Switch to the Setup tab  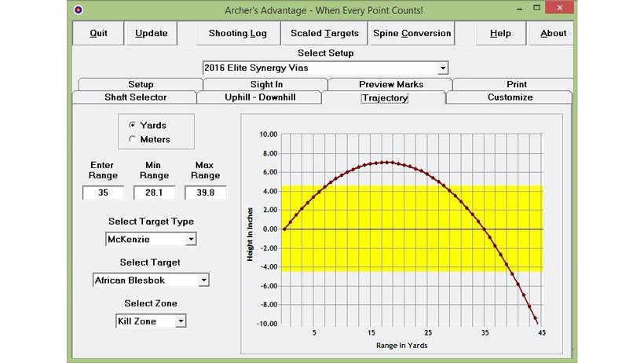[141, 84]
